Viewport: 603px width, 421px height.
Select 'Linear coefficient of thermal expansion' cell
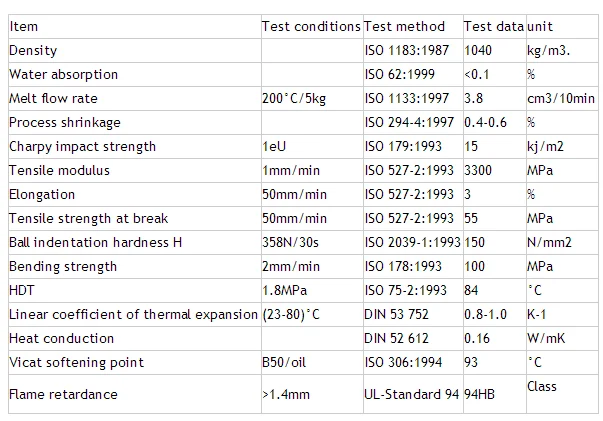pos(132,314)
